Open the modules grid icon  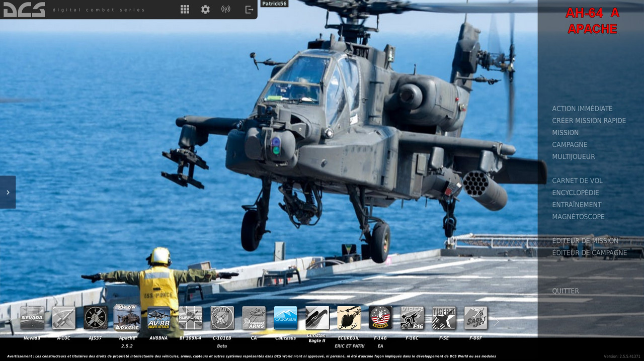tap(185, 9)
